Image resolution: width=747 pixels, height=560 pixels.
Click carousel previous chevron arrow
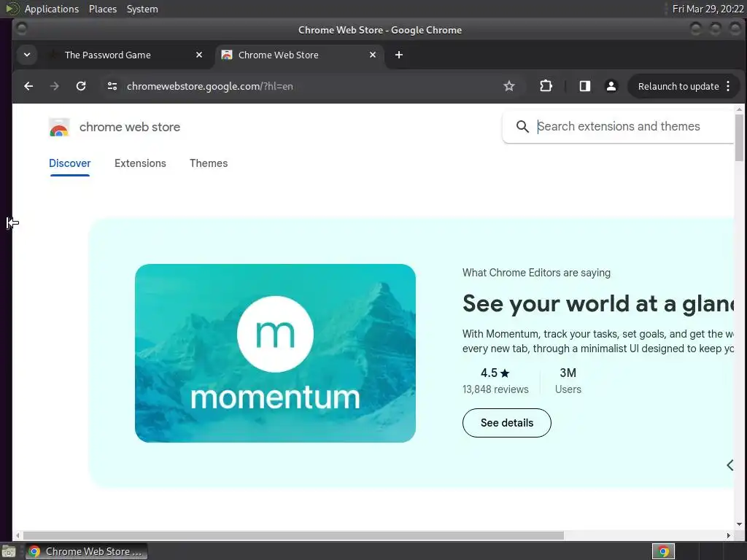[x=729, y=465]
